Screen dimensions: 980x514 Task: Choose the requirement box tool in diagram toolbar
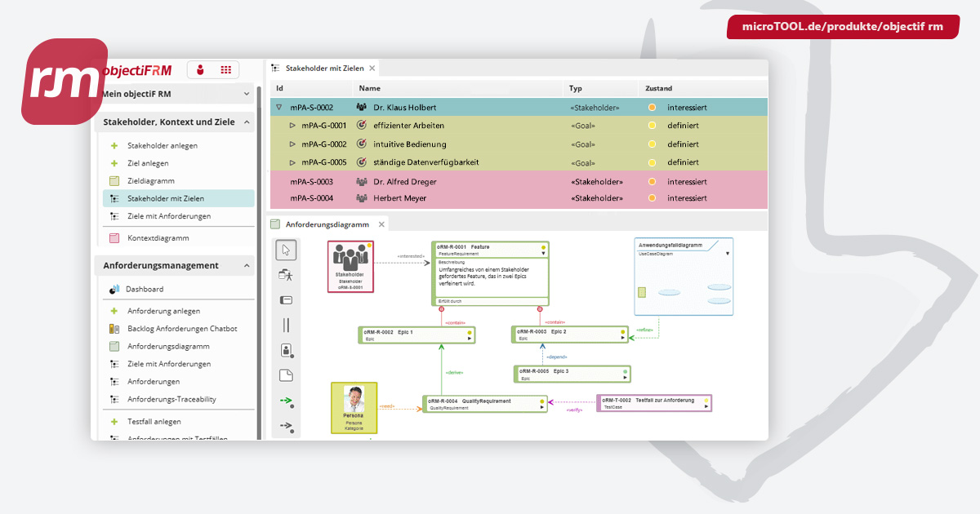tap(286, 300)
